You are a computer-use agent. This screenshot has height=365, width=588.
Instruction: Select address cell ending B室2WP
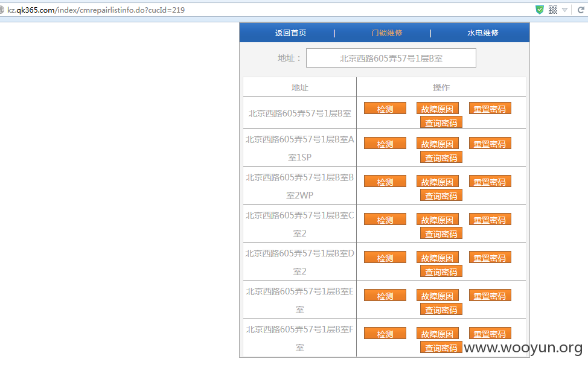pos(299,186)
